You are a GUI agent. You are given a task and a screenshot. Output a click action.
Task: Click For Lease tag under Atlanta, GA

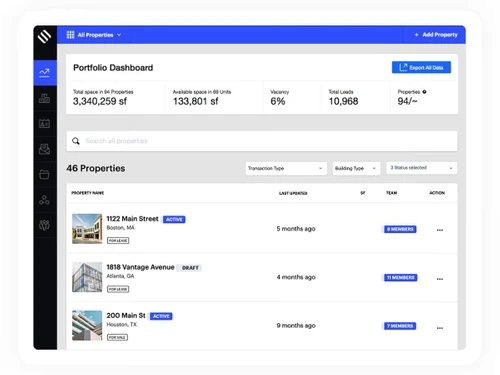coord(118,289)
